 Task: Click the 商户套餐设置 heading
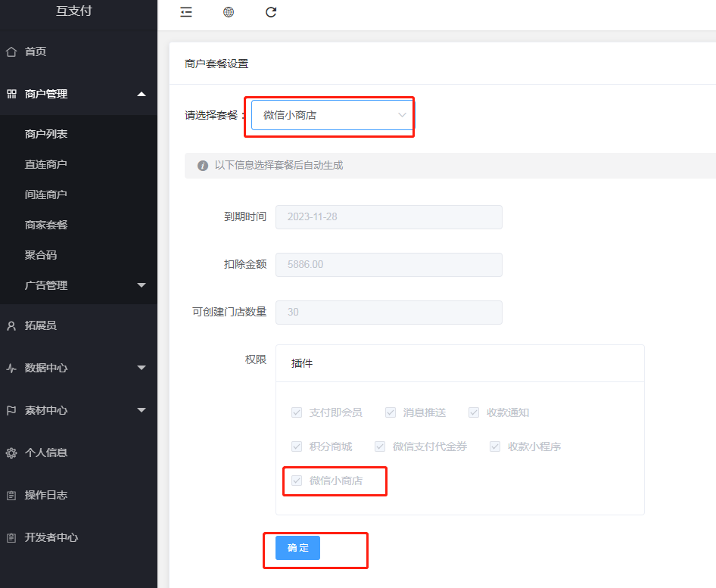pyautogui.click(x=216, y=64)
